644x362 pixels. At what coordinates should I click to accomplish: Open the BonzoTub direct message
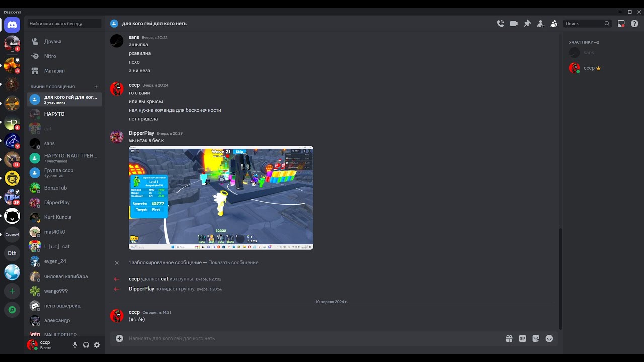(x=64, y=188)
